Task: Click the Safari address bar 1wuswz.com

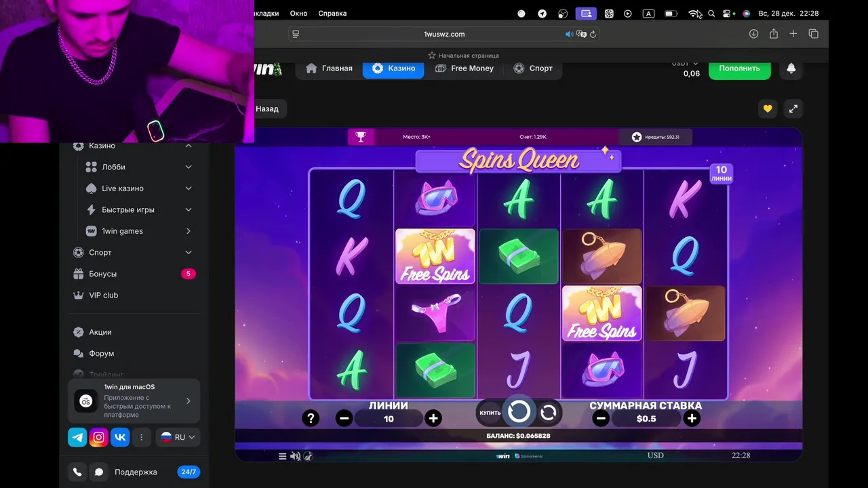Action: (x=444, y=34)
